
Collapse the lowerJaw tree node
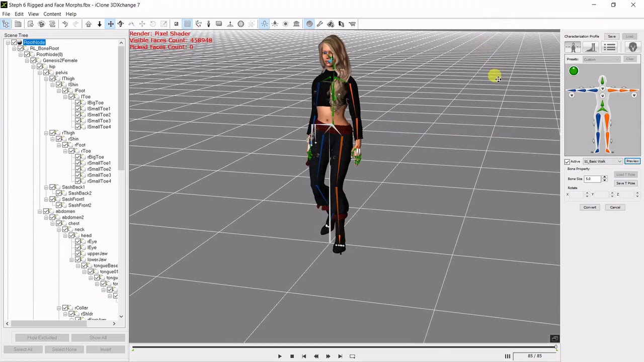click(71, 259)
